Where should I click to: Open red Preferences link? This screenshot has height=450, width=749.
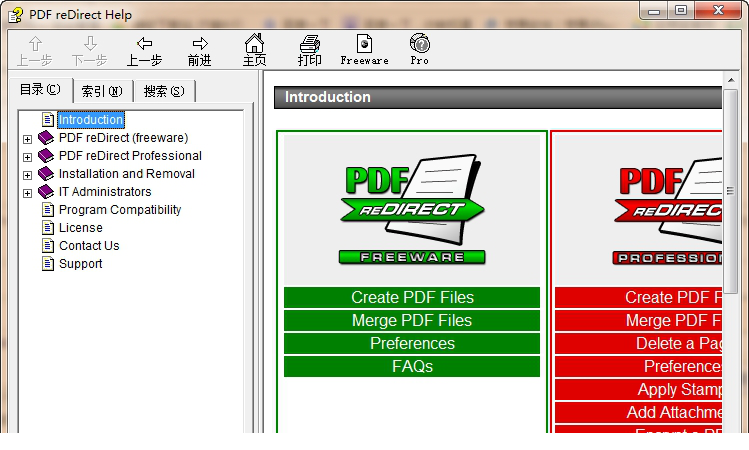(x=638, y=366)
